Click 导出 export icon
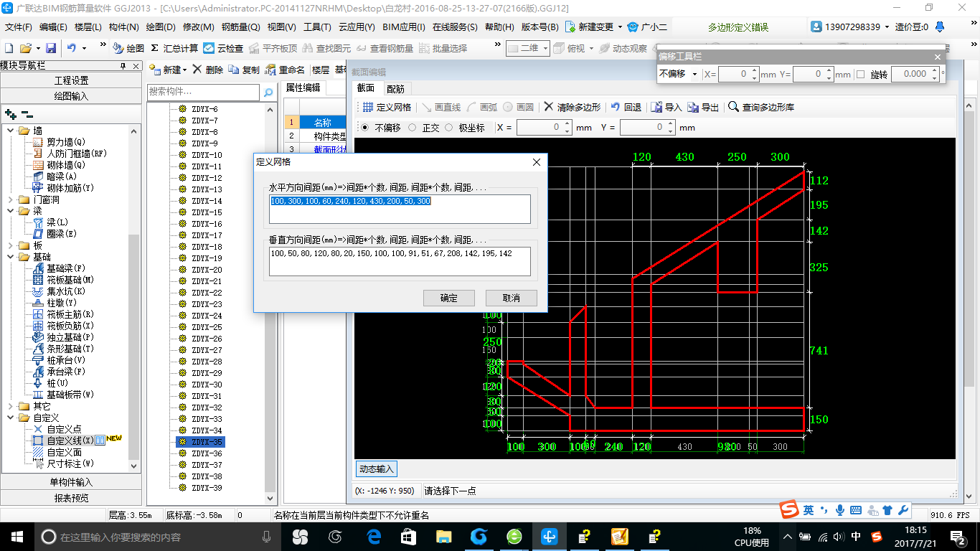Image resolution: width=980 pixels, height=551 pixels. click(703, 107)
